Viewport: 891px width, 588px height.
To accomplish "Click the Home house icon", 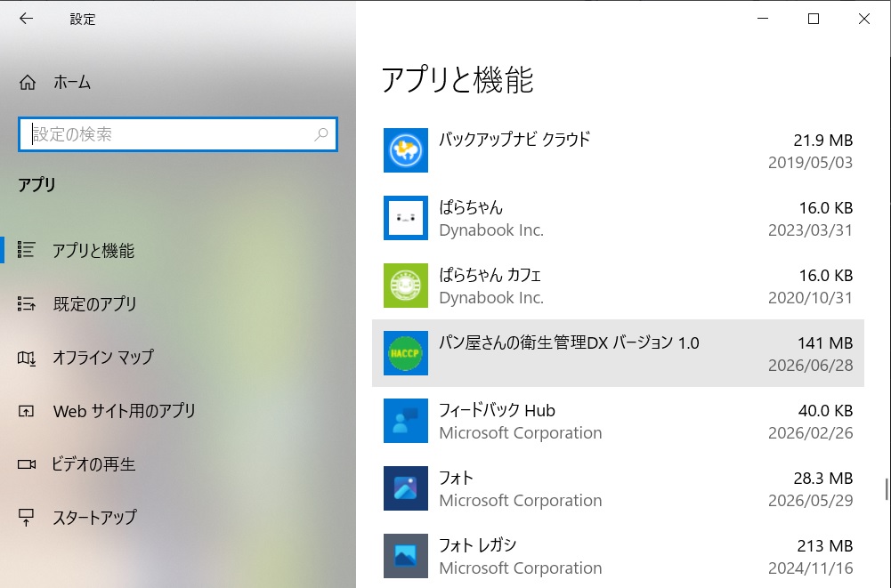I will [28, 83].
